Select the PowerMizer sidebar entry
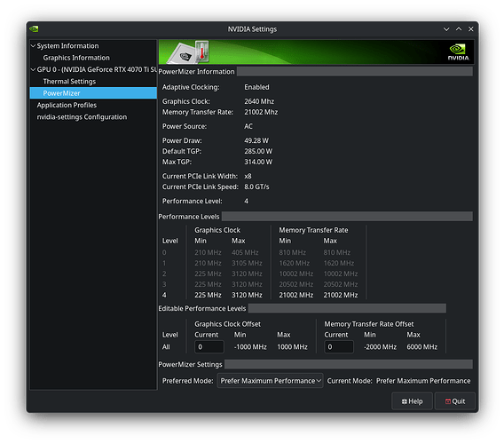This screenshot has height=444, width=504. [x=93, y=93]
